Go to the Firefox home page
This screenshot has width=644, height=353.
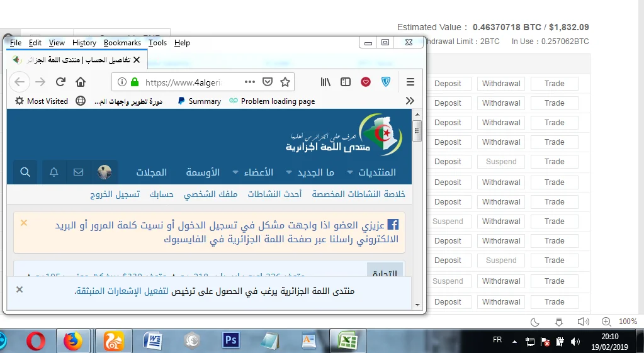tap(81, 82)
